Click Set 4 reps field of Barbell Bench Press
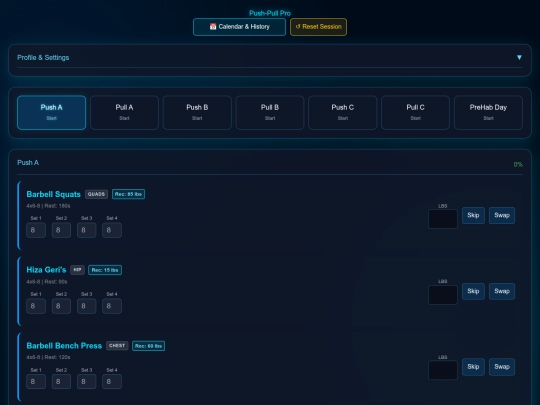The height and width of the screenshot is (405, 540). [112, 382]
